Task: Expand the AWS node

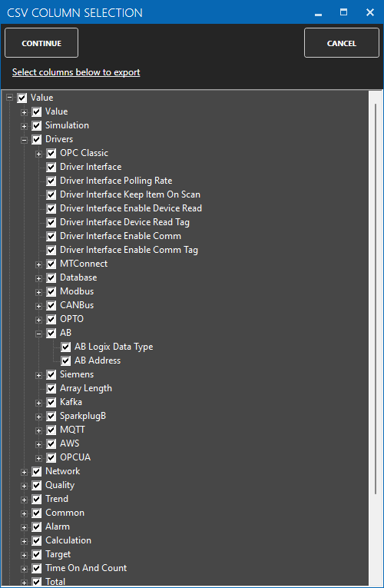Action: (38, 445)
